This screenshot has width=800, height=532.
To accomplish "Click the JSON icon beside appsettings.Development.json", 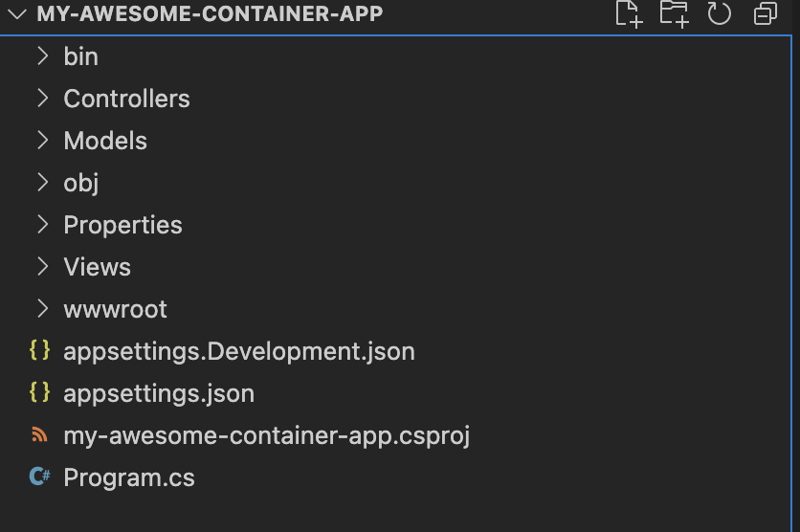I will [40, 351].
